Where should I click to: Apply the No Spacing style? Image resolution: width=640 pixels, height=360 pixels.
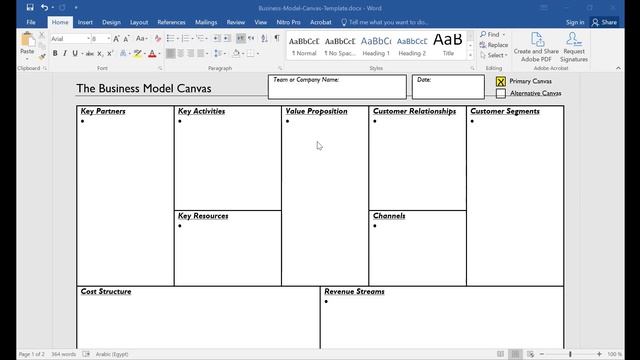coord(340,46)
